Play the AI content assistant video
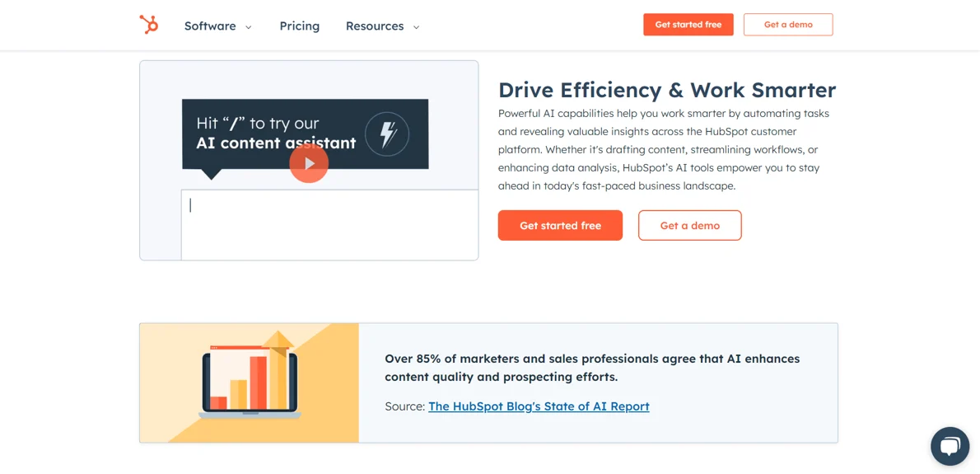The image size is (980, 474). click(x=309, y=163)
